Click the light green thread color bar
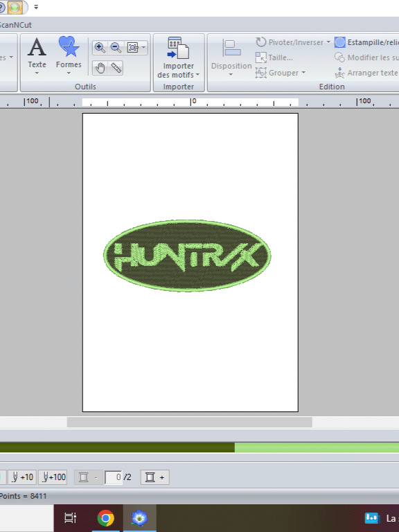The image size is (399, 532). click(x=317, y=447)
